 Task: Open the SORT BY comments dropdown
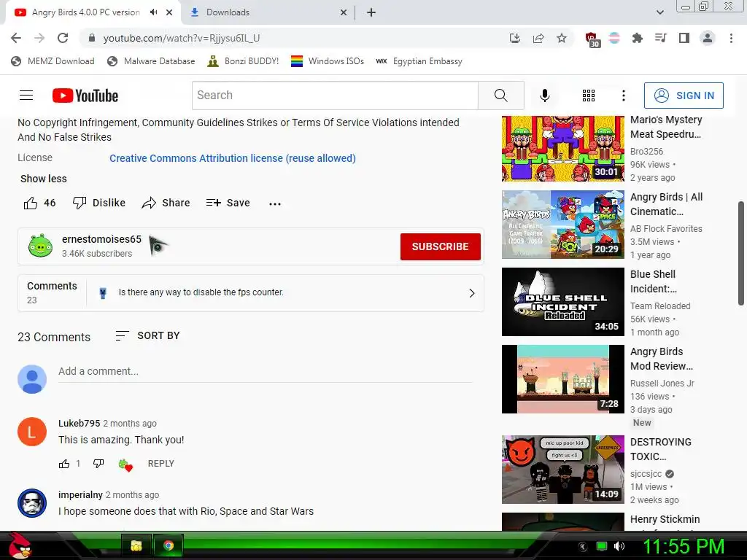pos(147,335)
